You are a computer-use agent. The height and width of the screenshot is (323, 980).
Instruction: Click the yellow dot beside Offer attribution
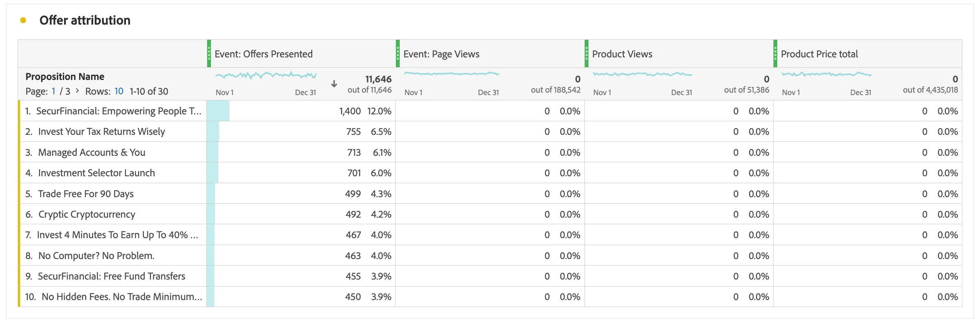(23, 20)
